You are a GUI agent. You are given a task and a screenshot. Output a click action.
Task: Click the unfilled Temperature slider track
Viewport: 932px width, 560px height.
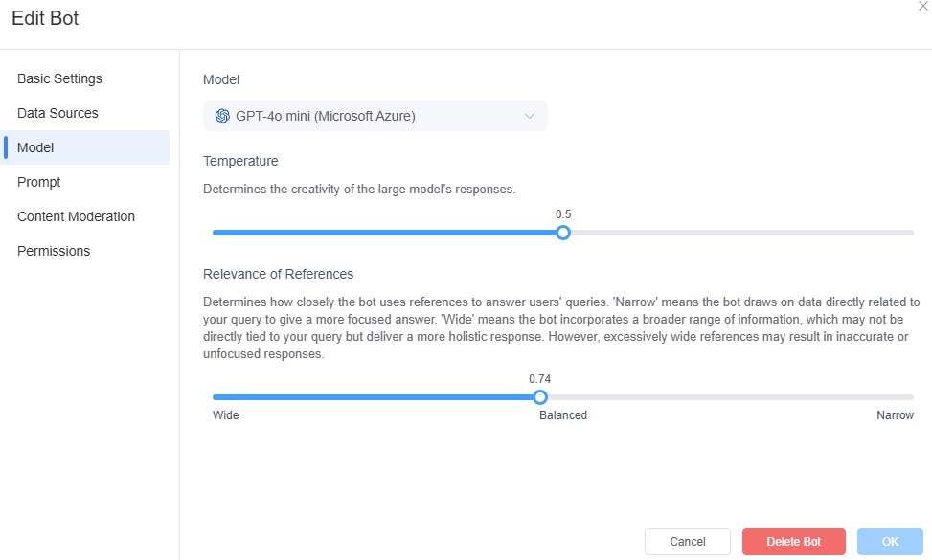click(x=741, y=233)
